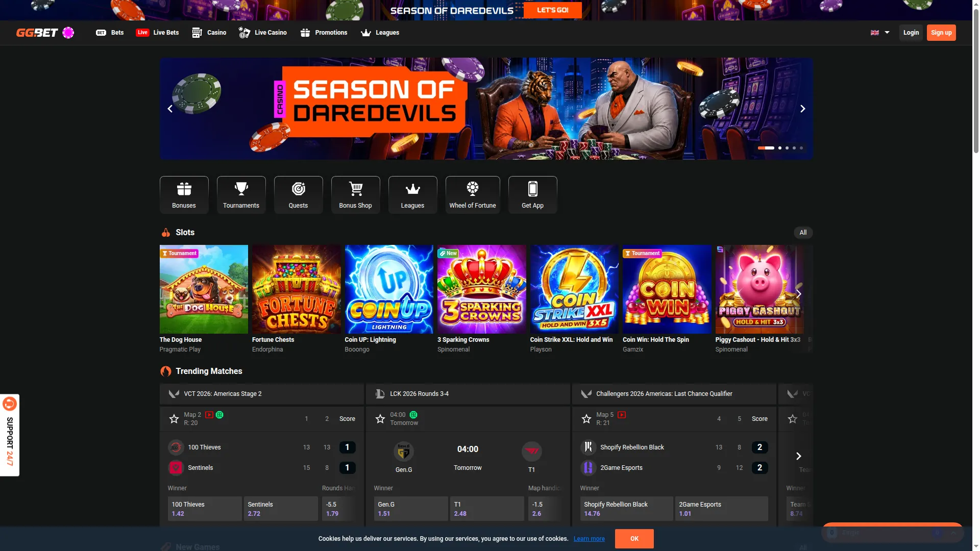980x551 pixels.
Task: Bet on T1 at 2.48
Action: tap(487, 509)
